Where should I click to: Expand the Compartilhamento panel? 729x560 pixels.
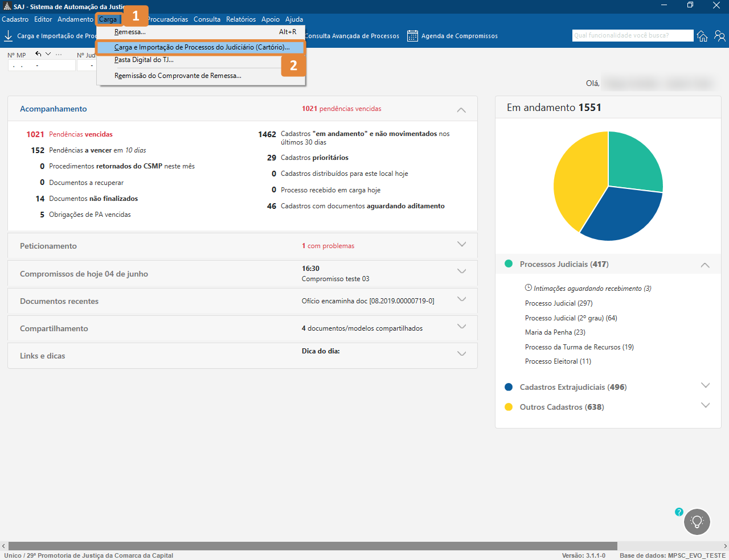point(461,326)
